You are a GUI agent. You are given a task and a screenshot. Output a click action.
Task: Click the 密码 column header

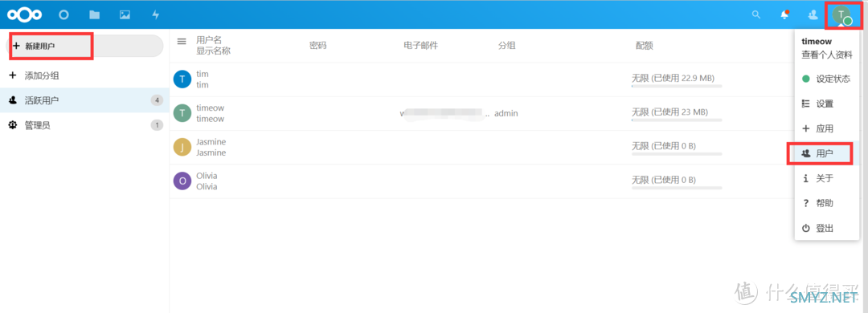click(x=317, y=46)
